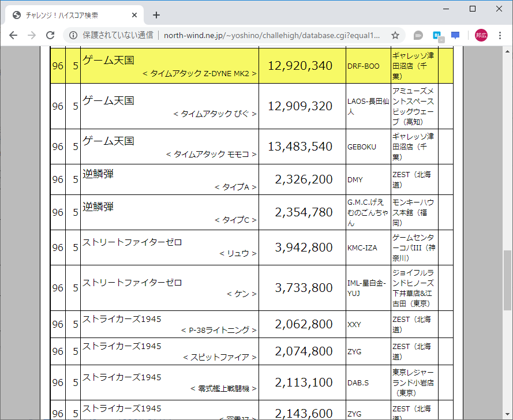Click location モンキーハウス本館（福岡）

413,213
